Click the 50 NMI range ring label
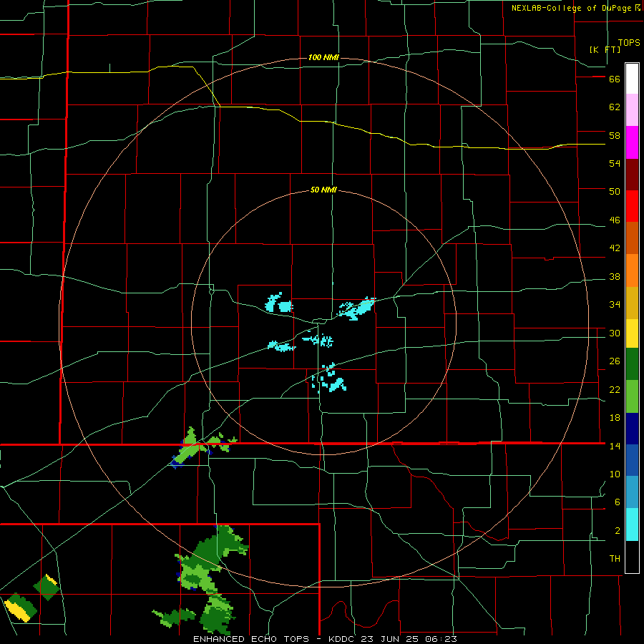644x644 pixels. pos(323,190)
